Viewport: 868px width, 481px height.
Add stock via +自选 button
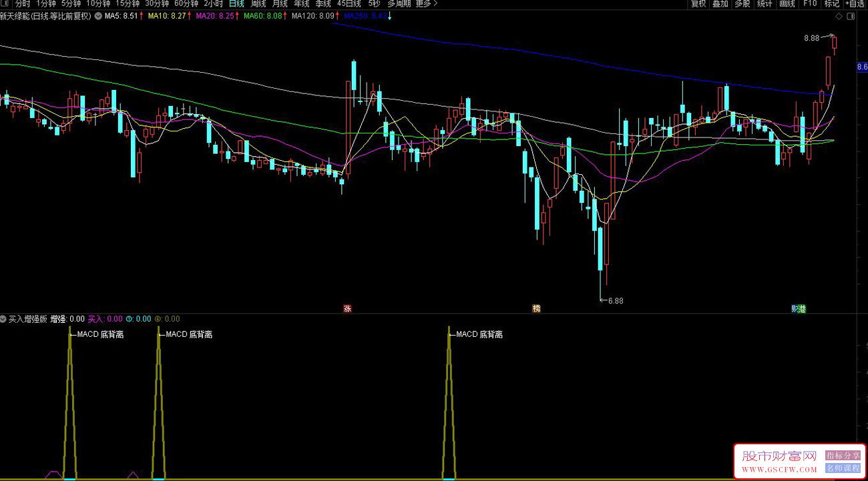(x=855, y=4)
